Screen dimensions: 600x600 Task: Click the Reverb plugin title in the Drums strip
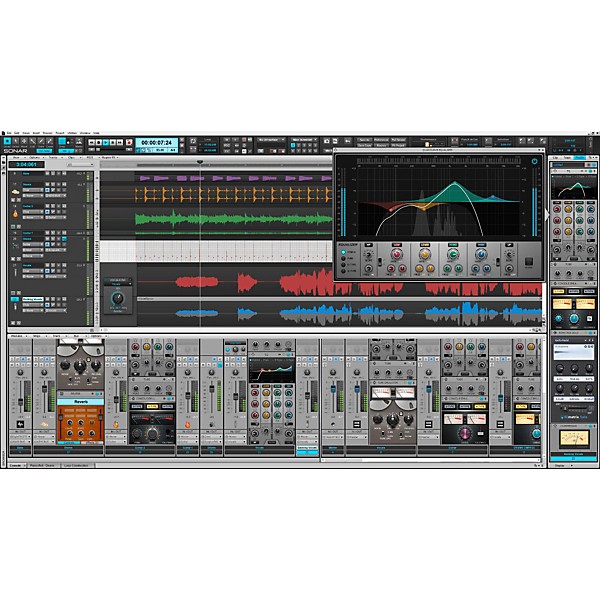pos(80,402)
